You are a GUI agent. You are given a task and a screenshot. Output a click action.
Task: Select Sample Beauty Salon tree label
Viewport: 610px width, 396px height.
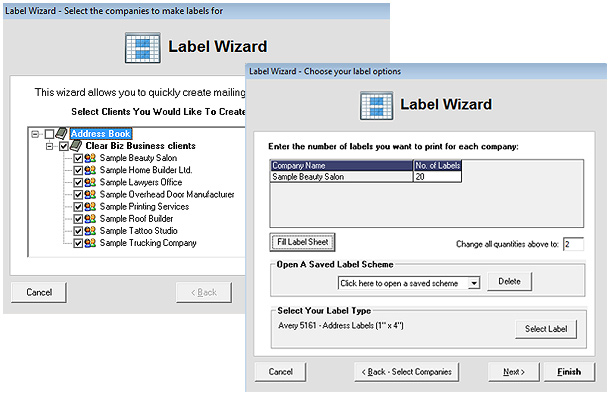[x=138, y=158]
